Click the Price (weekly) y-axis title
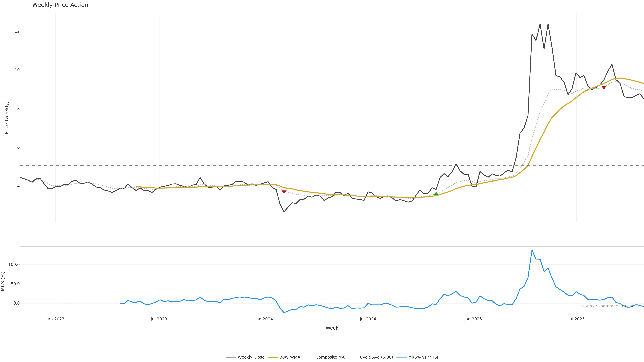Image resolution: width=644 pixels, height=362 pixels. 7,118
